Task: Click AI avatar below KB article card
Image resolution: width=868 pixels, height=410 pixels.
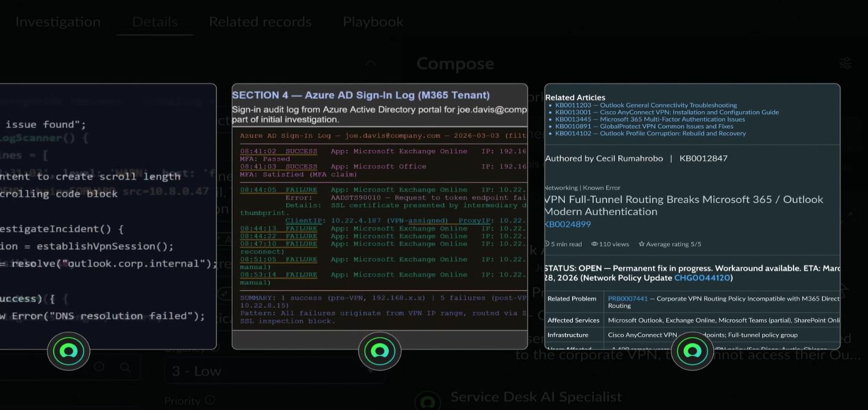Action: [x=692, y=351]
